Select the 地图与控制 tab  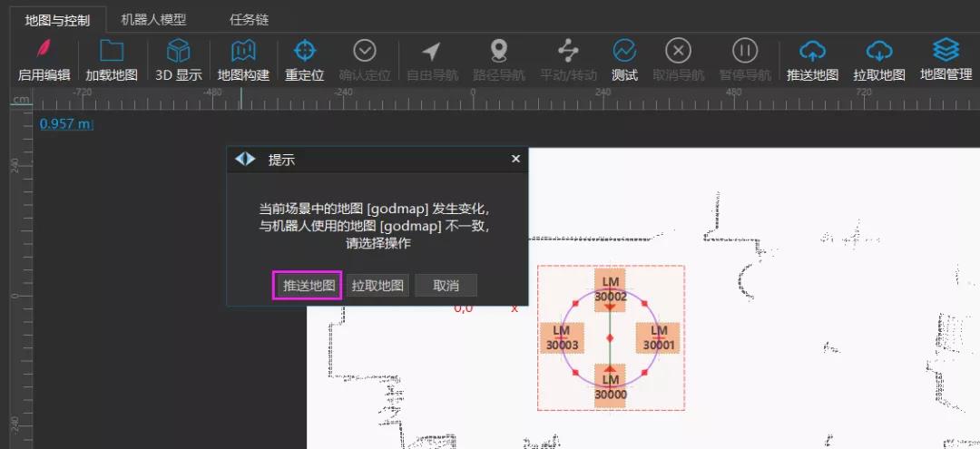point(57,19)
